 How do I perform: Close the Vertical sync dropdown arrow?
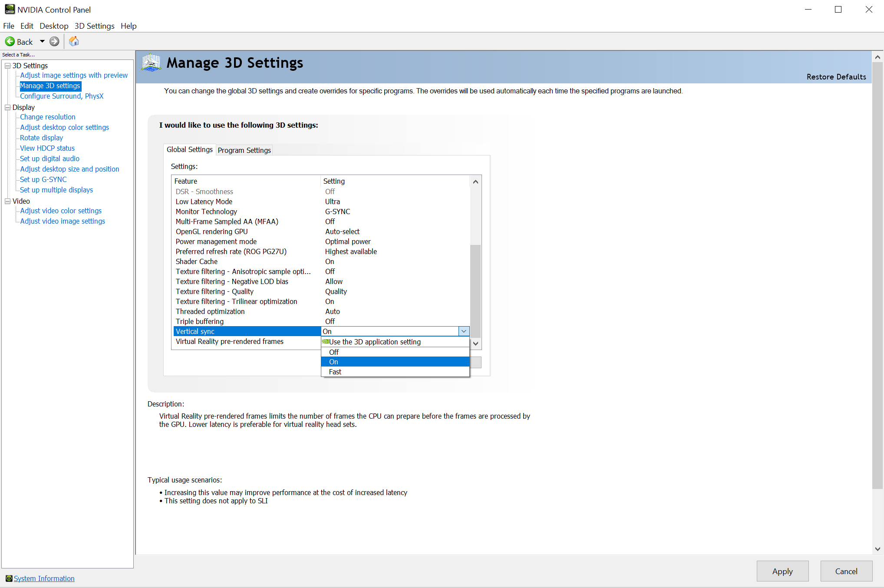[464, 331]
